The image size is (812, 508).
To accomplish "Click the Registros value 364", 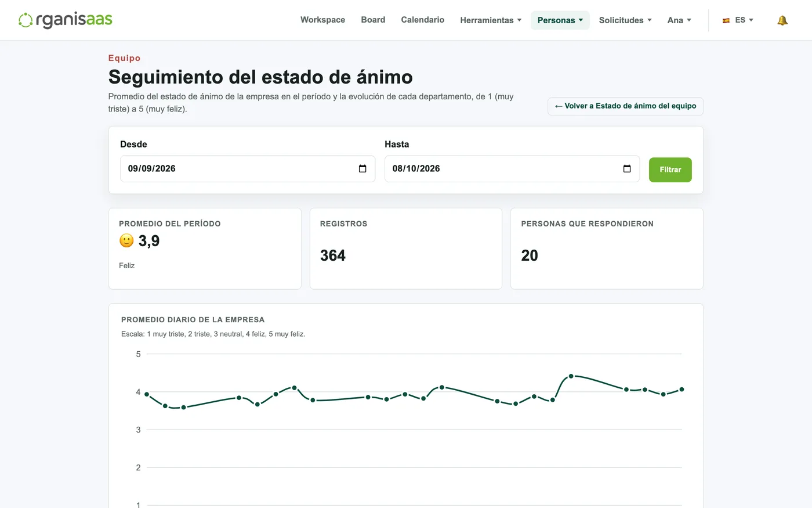I will coord(333,255).
